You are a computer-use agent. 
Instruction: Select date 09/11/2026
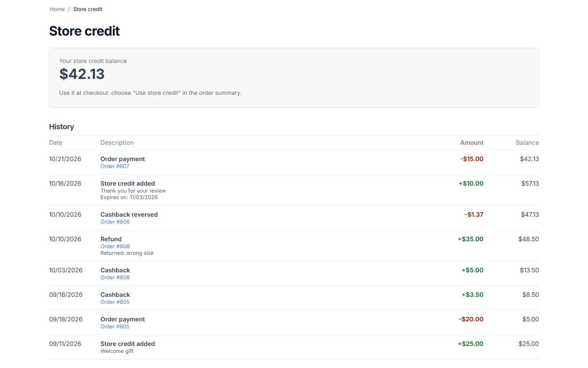pyautogui.click(x=65, y=344)
